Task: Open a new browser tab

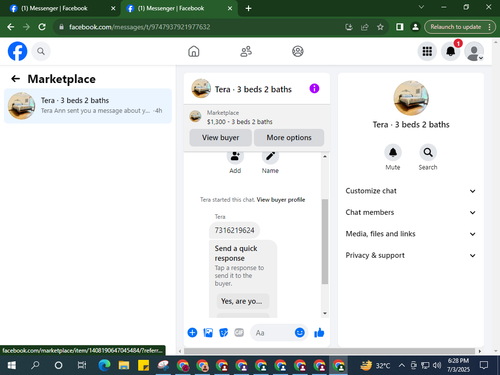Action: tap(248, 8)
